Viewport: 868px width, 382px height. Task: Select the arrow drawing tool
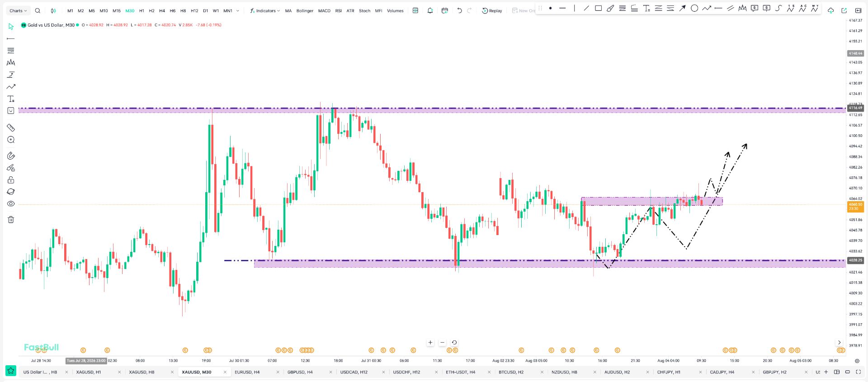[683, 8]
